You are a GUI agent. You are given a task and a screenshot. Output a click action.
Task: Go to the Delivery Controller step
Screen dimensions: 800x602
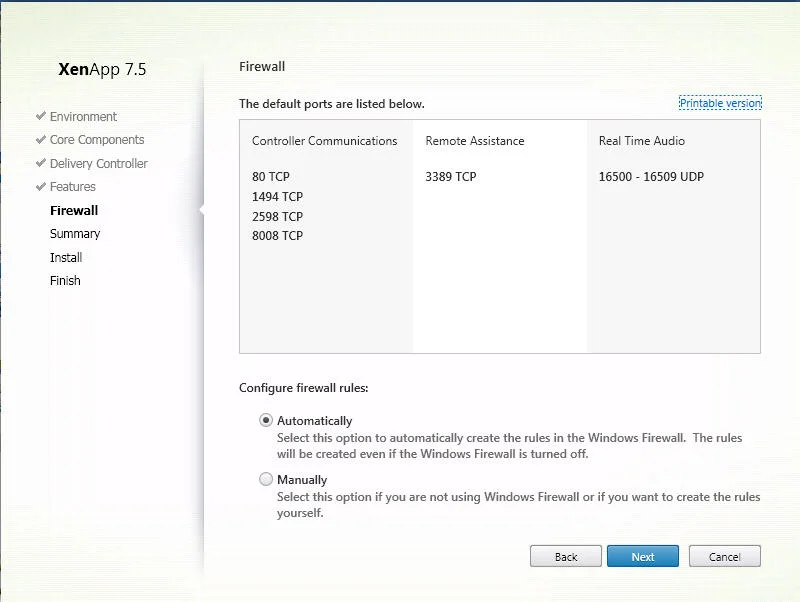point(98,163)
